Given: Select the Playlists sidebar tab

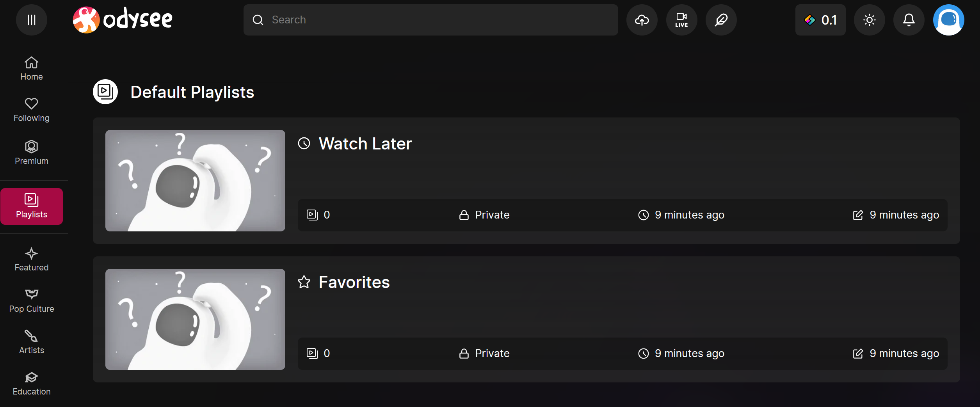Looking at the screenshot, I should [32, 206].
